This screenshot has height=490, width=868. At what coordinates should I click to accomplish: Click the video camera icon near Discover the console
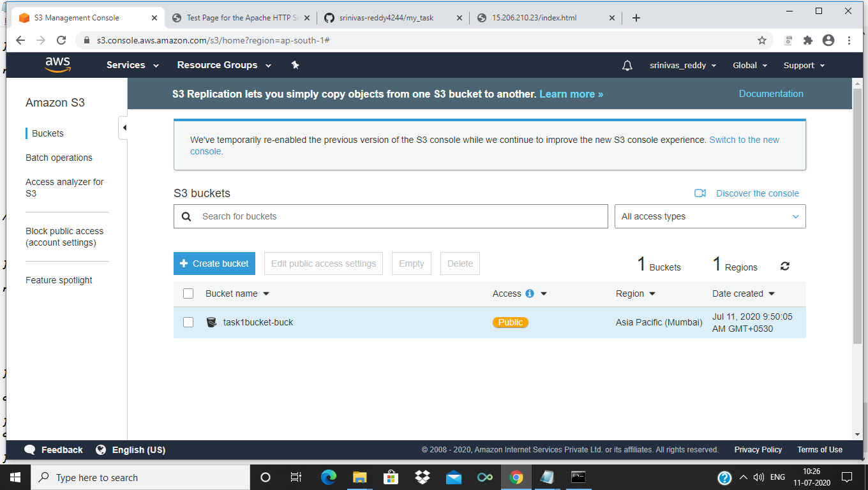tap(700, 193)
